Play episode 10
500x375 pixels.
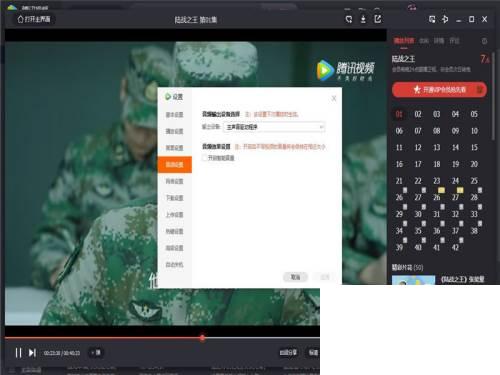[x=474, y=131]
